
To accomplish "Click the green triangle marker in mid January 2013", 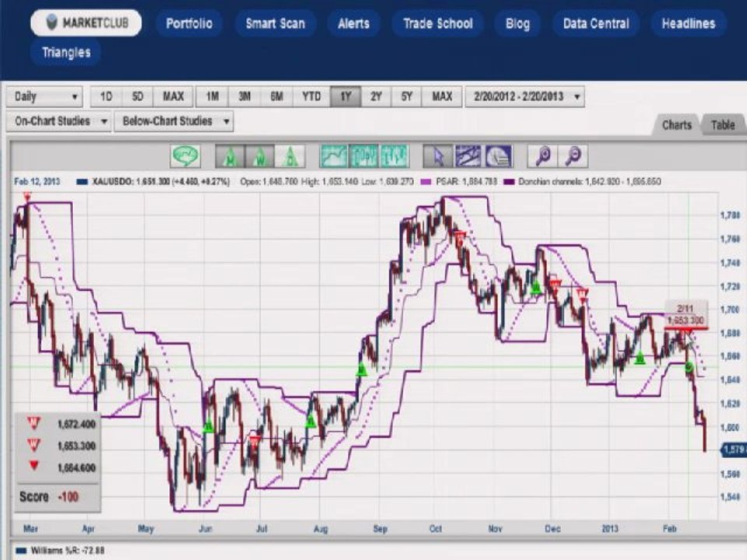I will [x=640, y=357].
